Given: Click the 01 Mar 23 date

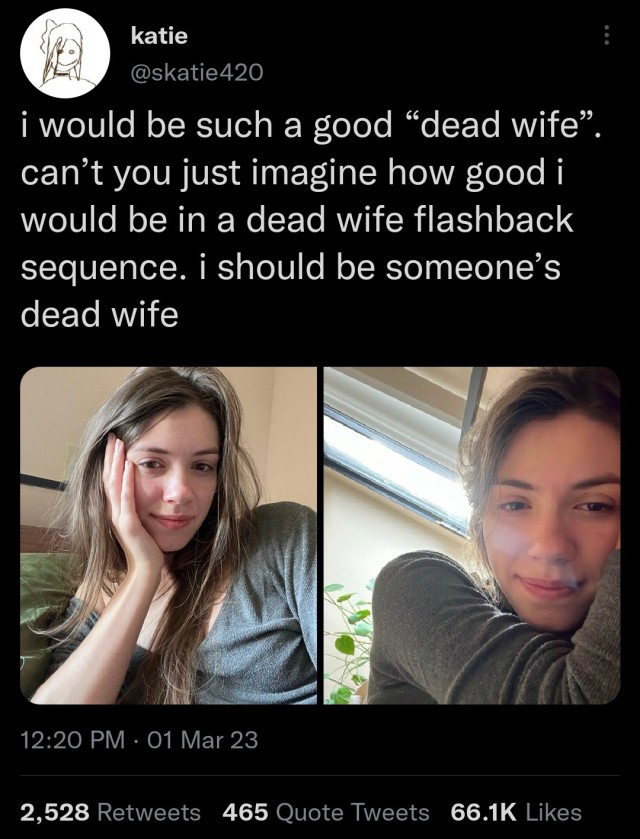Looking at the screenshot, I should (202, 740).
